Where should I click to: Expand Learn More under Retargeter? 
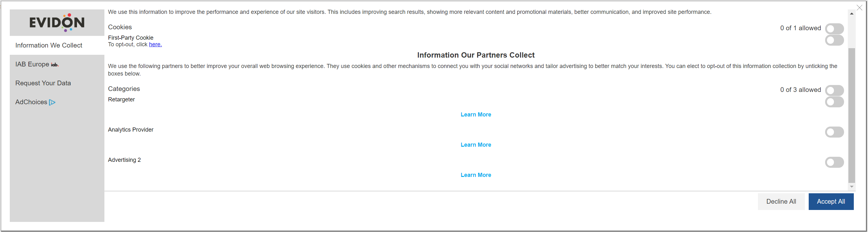click(x=475, y=115)
